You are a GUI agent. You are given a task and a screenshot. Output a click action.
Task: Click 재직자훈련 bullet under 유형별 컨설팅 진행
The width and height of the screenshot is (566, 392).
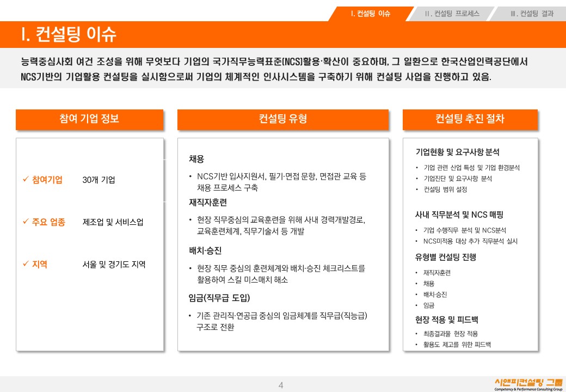437,273
